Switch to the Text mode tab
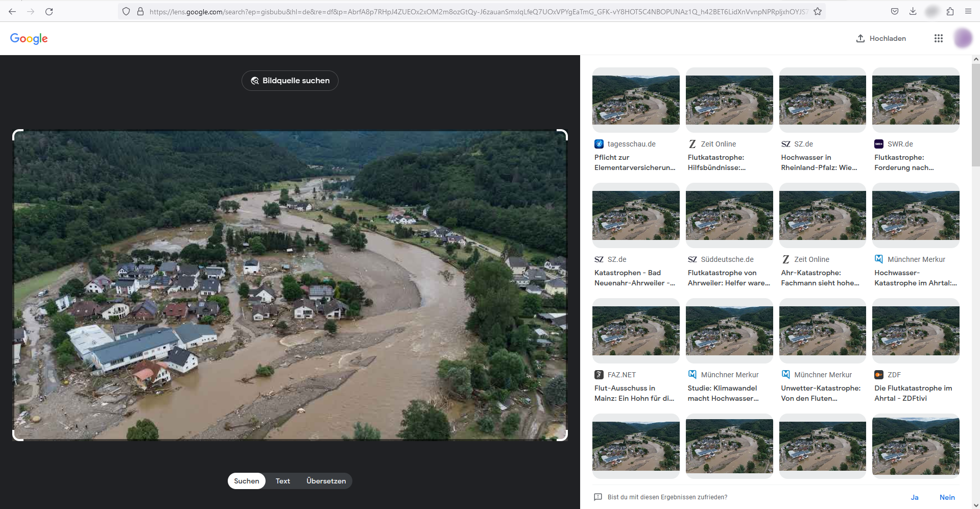The image size is (980, 509). click(282, 481)
